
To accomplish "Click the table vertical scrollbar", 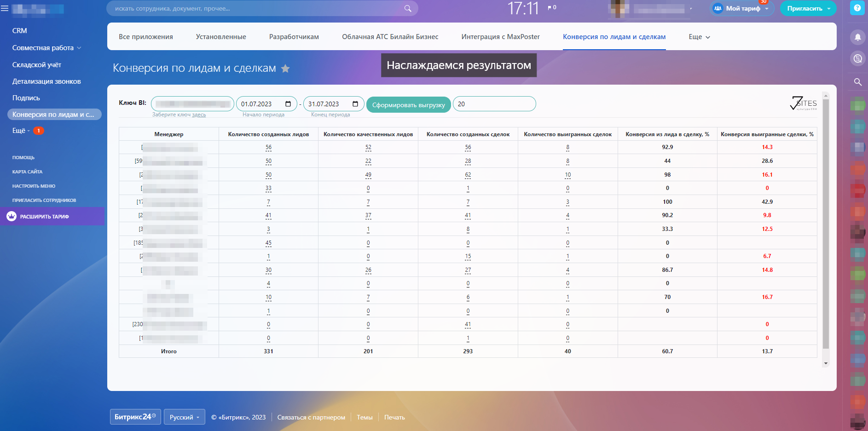I will coord(826,221).
